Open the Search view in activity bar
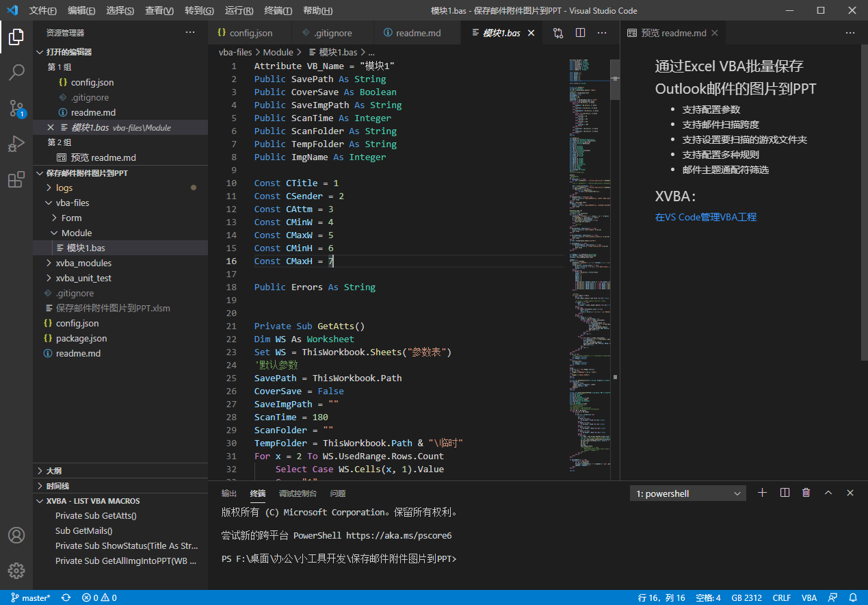 16,72
